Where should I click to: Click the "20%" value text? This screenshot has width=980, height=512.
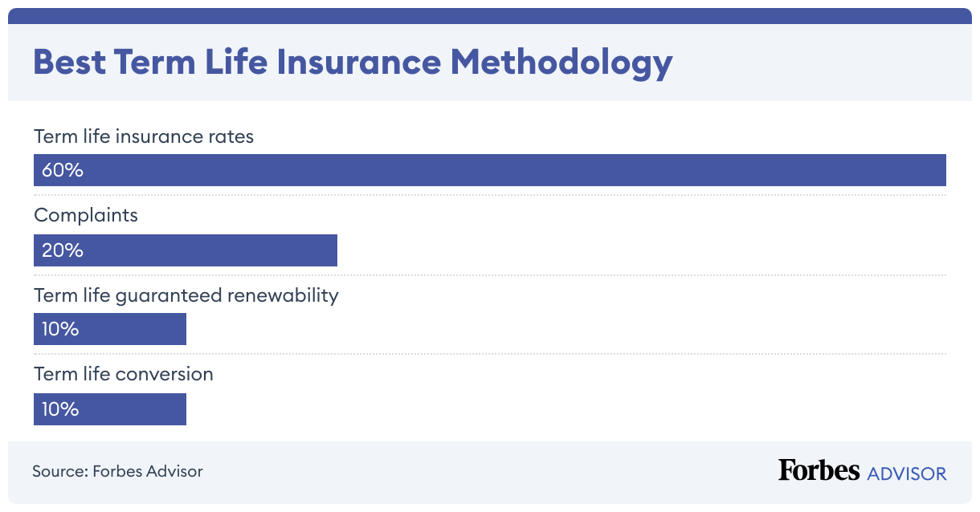63,250
